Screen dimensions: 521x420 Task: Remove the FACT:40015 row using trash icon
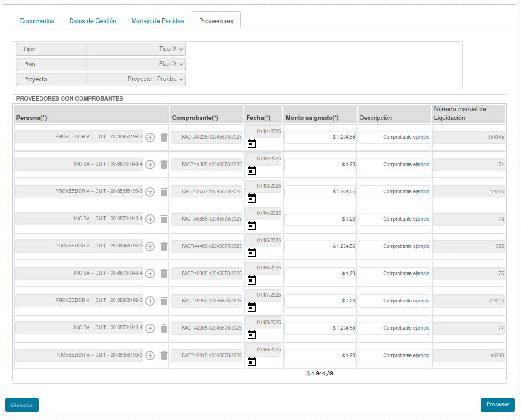tap(164, 356)
